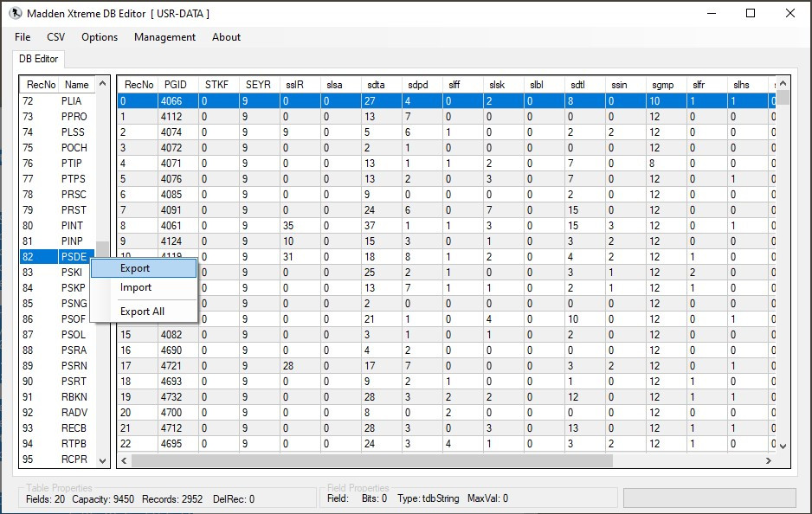Click the SEYR column header
The height and width of the screenshot is (514, 812).
pos(260,85)
